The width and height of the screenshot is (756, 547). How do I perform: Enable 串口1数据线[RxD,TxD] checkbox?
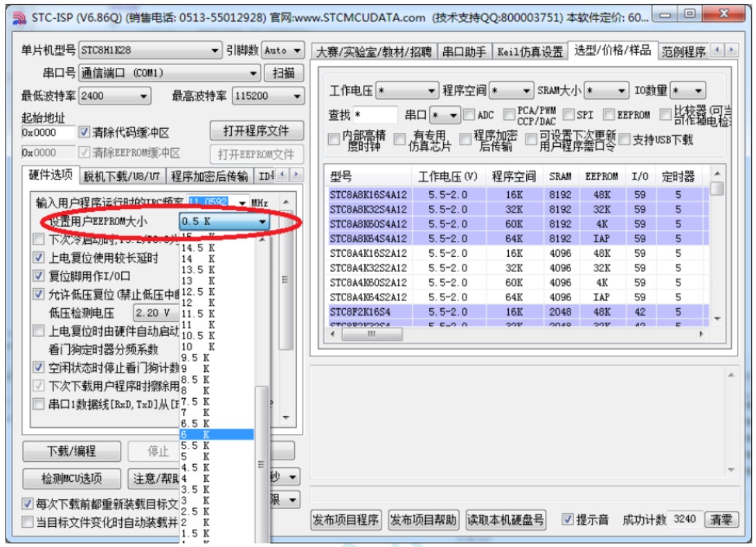point(39,404)
